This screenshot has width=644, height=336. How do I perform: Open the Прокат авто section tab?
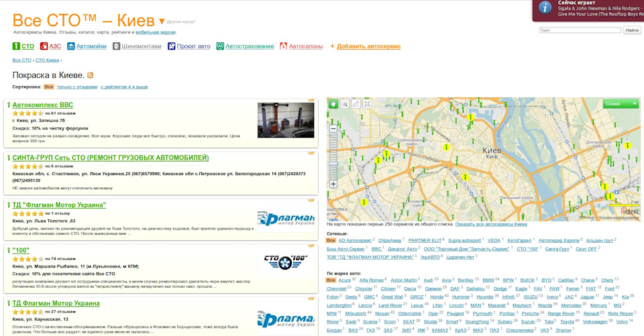193,46
